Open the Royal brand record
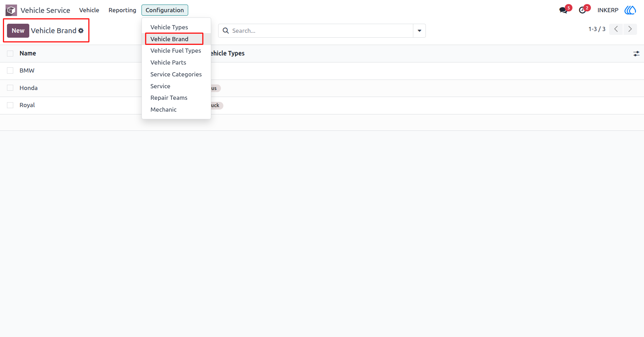 pyautogui.click(x=27, y=105)
